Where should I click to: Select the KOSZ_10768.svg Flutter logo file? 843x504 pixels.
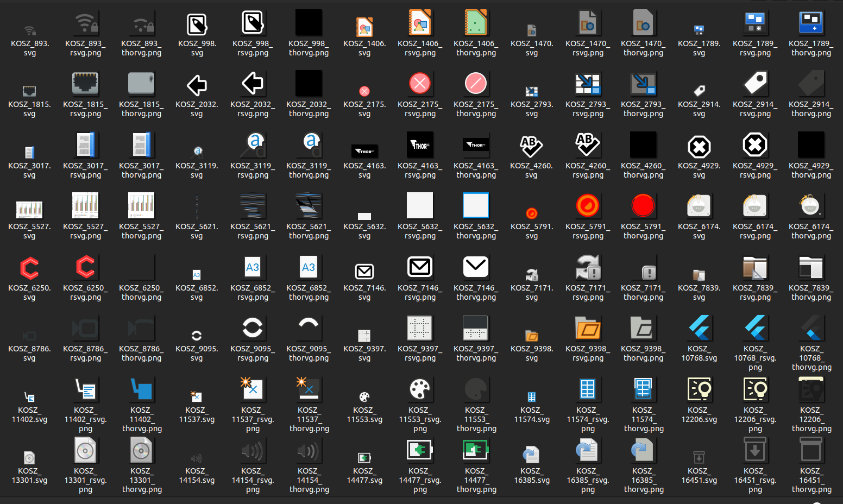click(x=699, y=328)
